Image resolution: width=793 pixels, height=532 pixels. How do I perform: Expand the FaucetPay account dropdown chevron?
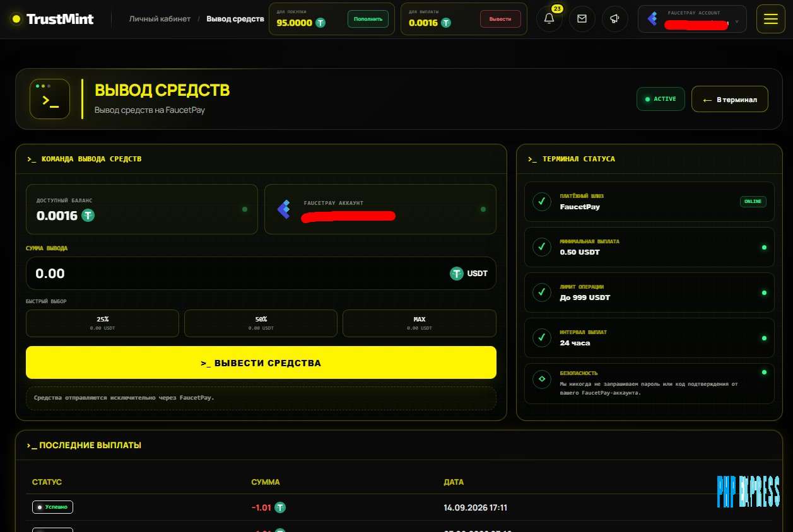tap(737, 21)
